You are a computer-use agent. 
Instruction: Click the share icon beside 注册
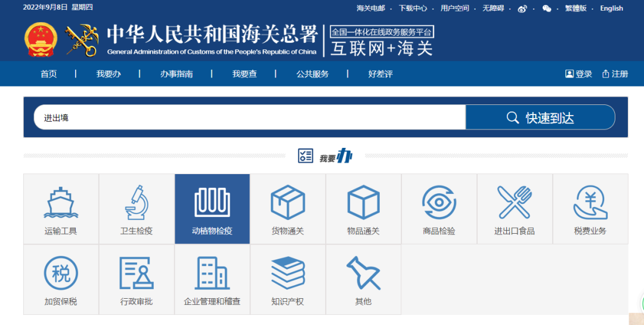click(x=605, y=74)
